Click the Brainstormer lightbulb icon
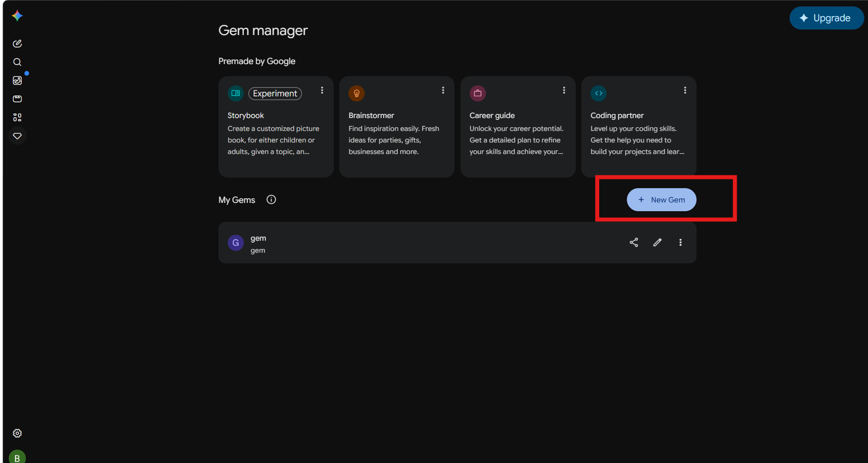Screen dimensions: 868x463 356,93
